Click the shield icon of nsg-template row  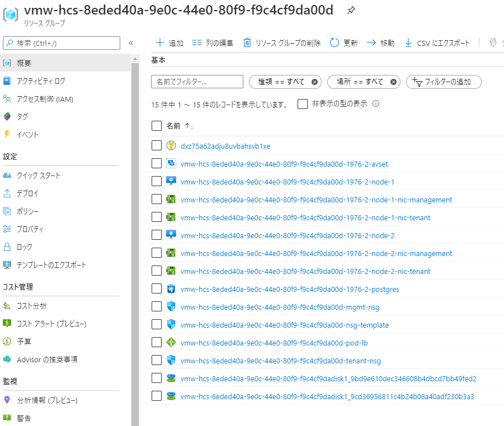[x=171, y=324]
